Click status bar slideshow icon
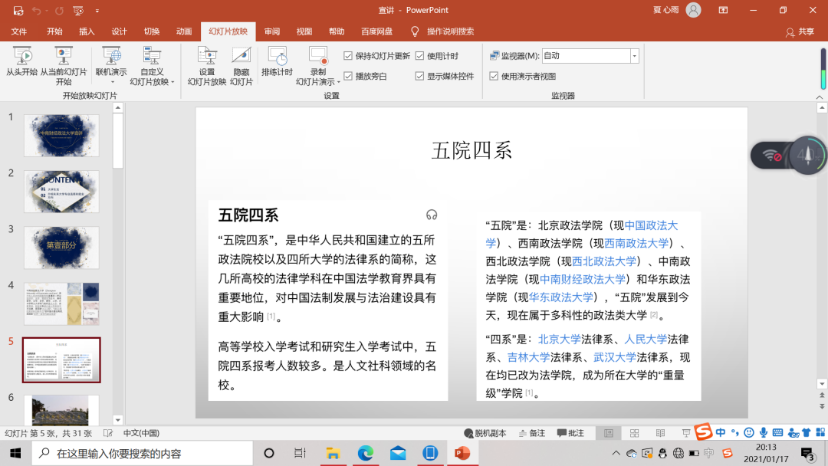 [x=686, y=433]
